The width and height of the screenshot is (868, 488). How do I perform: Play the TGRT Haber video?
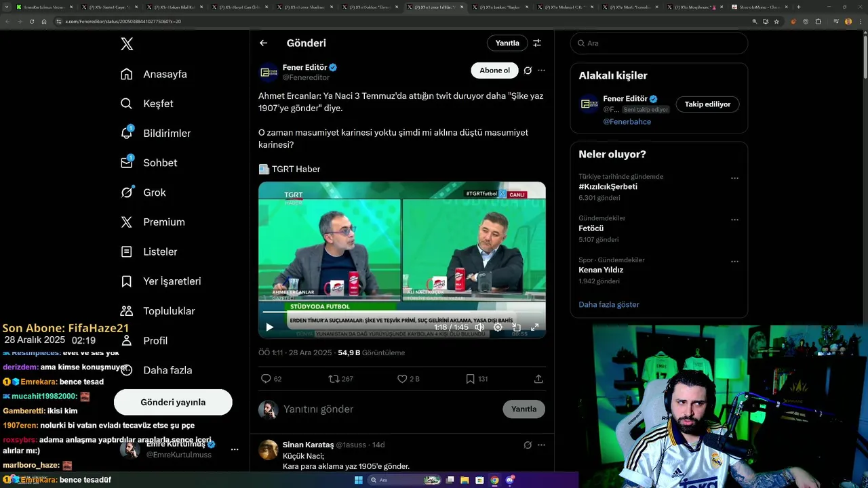pyautogui.click(x=269, y=327)
